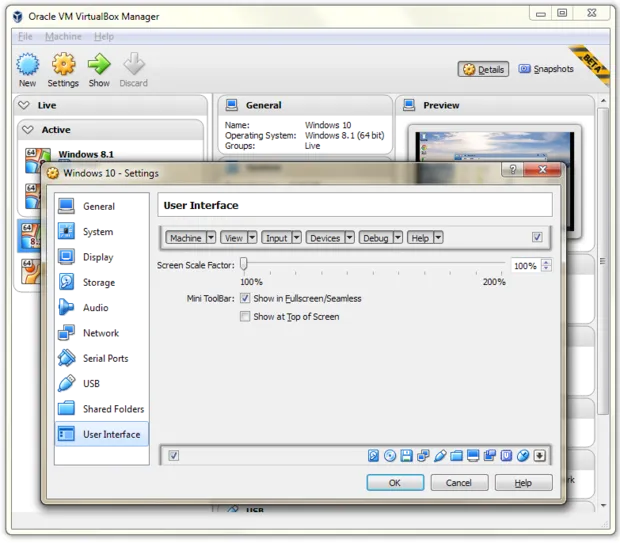Click the New virtual machine icon
The height and width of the screenshot is (543, 620).
(x=27, y=65)
